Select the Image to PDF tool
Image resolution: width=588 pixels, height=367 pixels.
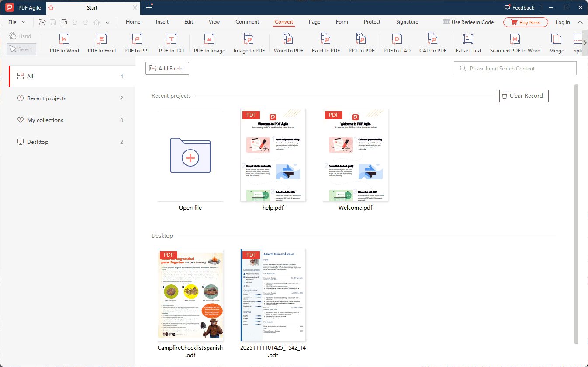tap(249, 43)
